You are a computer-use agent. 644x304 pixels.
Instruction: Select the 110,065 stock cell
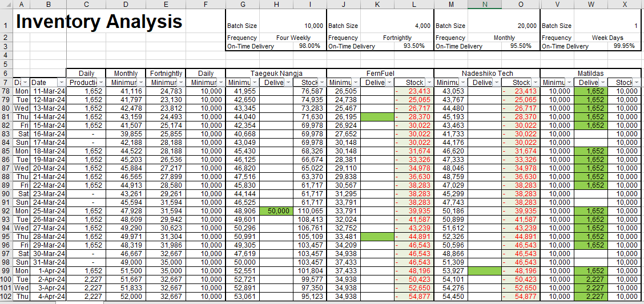(x=309, y=211)
